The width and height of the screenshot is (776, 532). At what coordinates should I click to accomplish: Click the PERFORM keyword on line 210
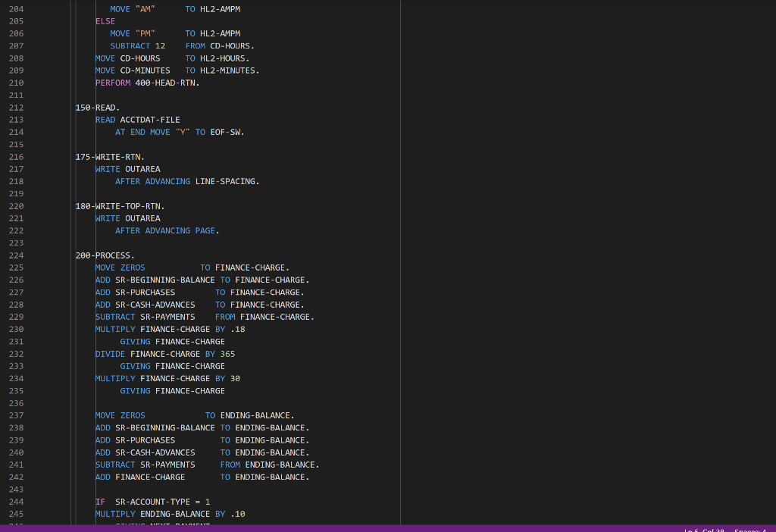coord(112,83)
